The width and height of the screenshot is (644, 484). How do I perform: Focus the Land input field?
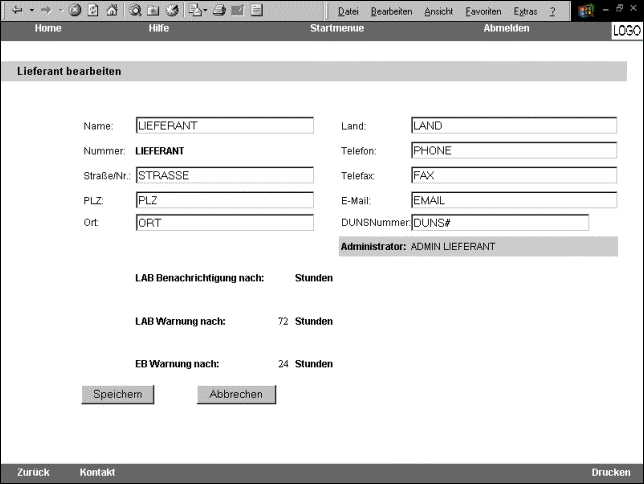click(x=514, y=125)
